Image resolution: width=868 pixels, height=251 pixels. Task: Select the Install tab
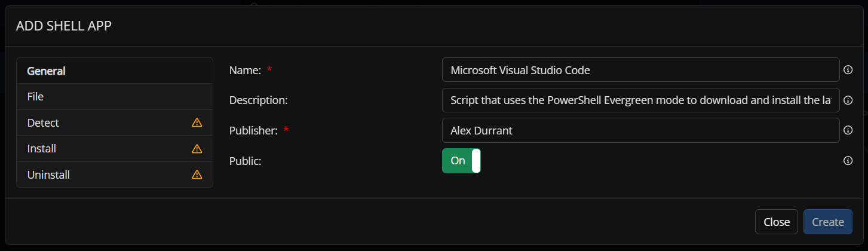(x=42, y=149)
